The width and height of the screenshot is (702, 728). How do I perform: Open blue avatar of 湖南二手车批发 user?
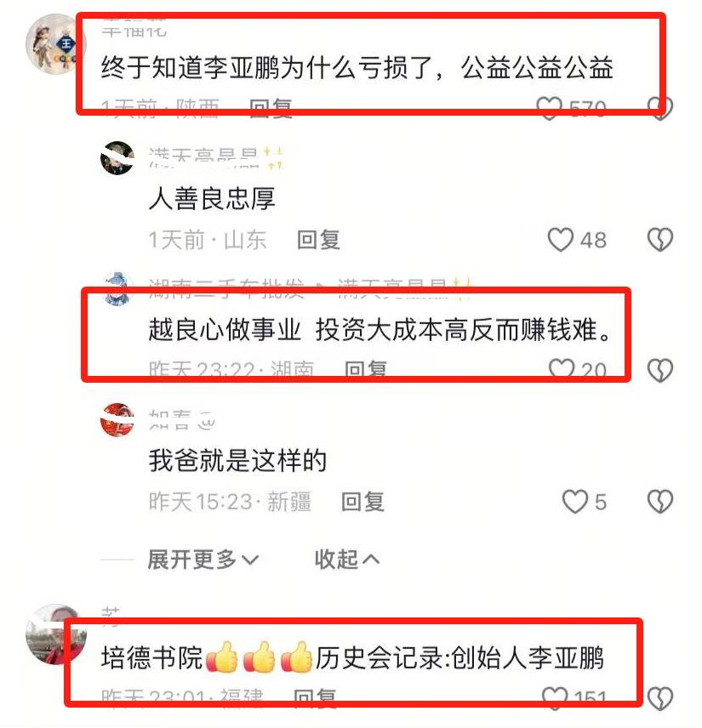tap(117, 289)
